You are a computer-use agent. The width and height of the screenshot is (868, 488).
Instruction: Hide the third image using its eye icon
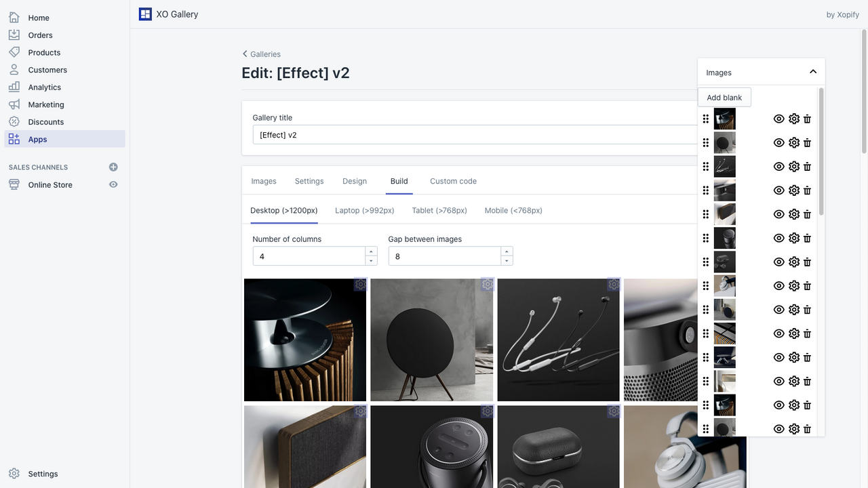(778, 166)
